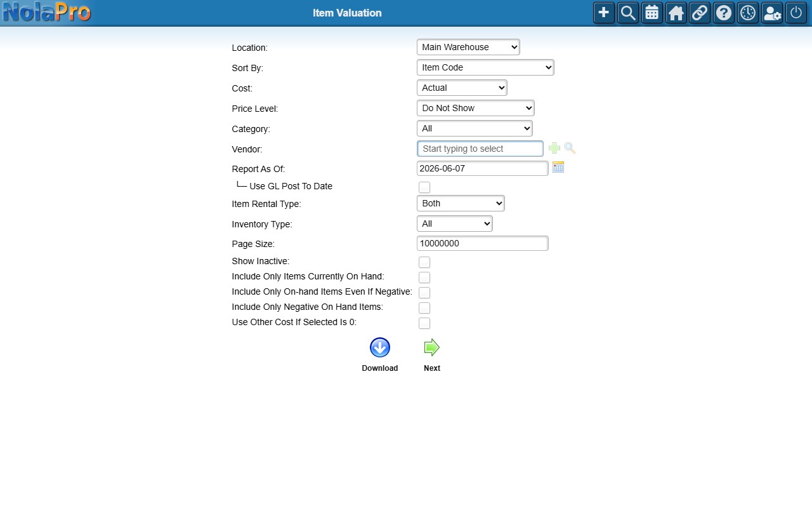Toggle Use Other Cost If Selected Is 0
This screenshot has width=812, height=508.
point(424,323)
